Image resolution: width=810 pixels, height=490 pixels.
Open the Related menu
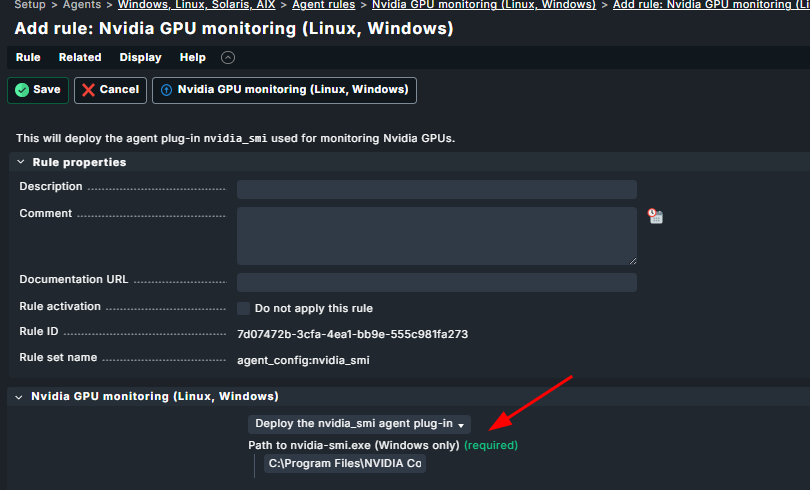click(80, 57)
